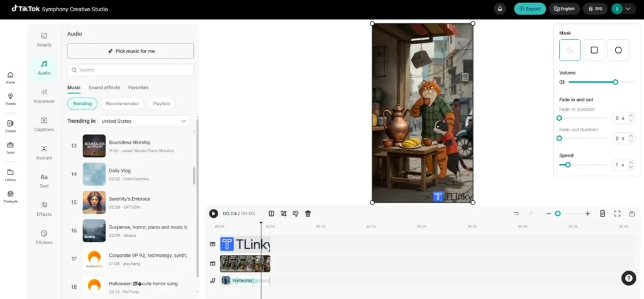
Task: Select the TLinky clip on timeline
Action: 245,244
